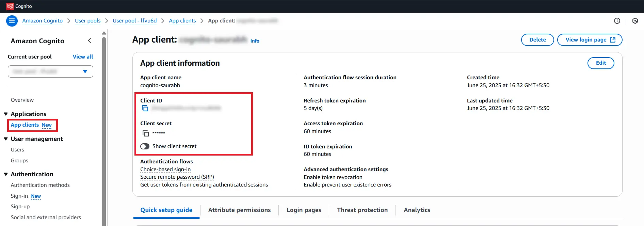The image size is (644, 226).
Task: Click Choice-based sign-in flow link
Action: [165, 169]
